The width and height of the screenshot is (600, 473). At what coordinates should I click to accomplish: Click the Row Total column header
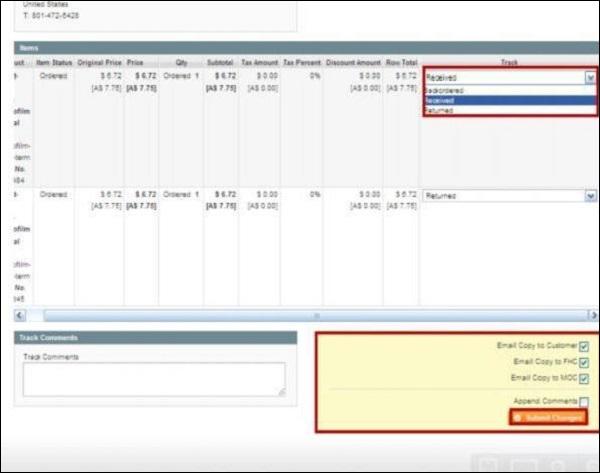(401, 62)
